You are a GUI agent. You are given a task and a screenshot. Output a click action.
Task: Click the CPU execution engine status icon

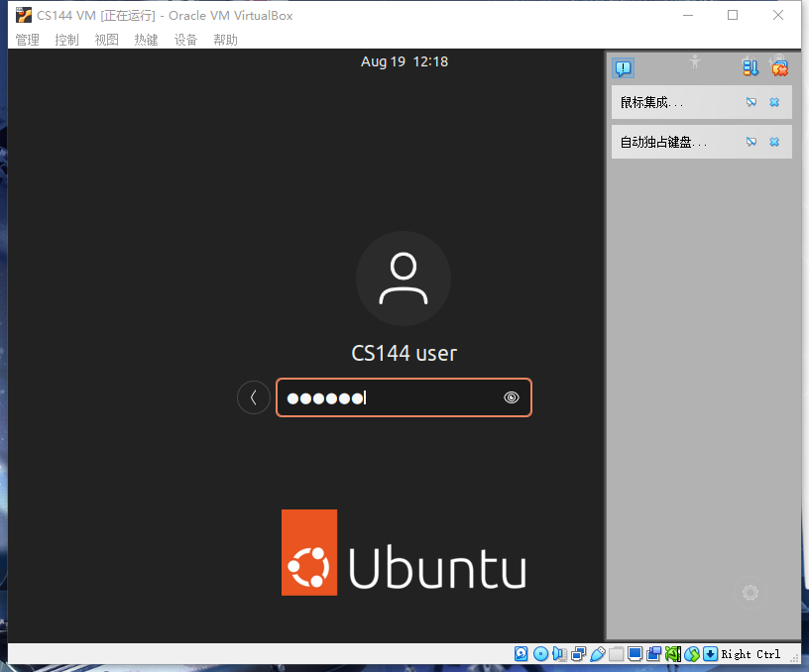pos(673,654)
